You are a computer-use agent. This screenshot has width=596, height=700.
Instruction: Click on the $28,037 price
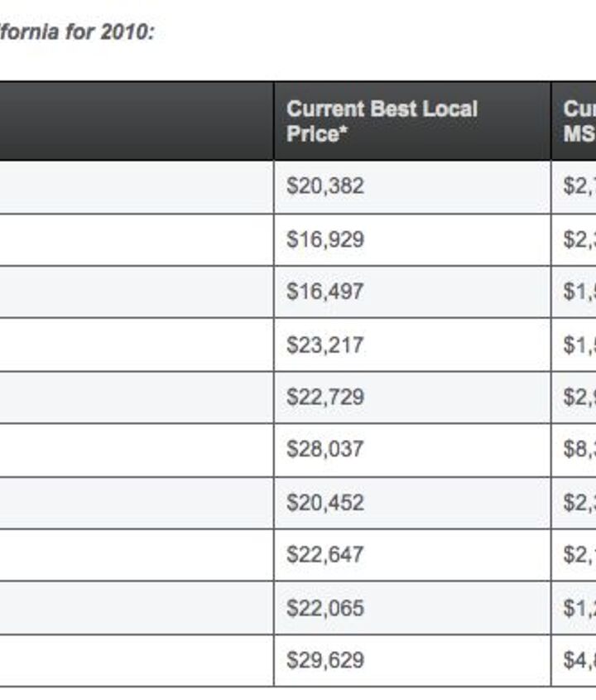[325, 450]
